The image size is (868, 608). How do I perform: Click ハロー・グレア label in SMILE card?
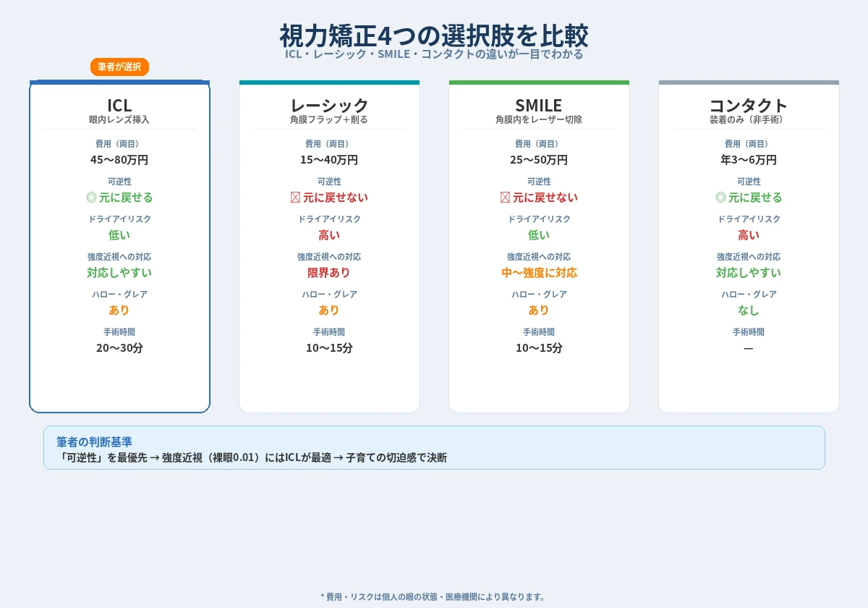pyautogui.click(x=539, y=295)
